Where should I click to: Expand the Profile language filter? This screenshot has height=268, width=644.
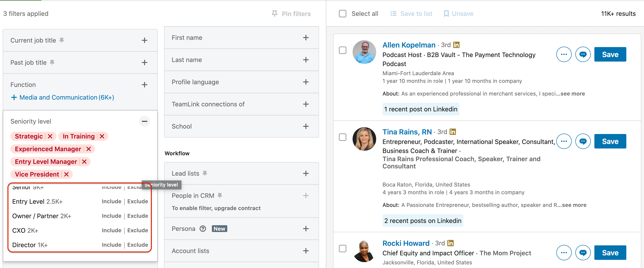pyautogui.click(x=305, y=82)
